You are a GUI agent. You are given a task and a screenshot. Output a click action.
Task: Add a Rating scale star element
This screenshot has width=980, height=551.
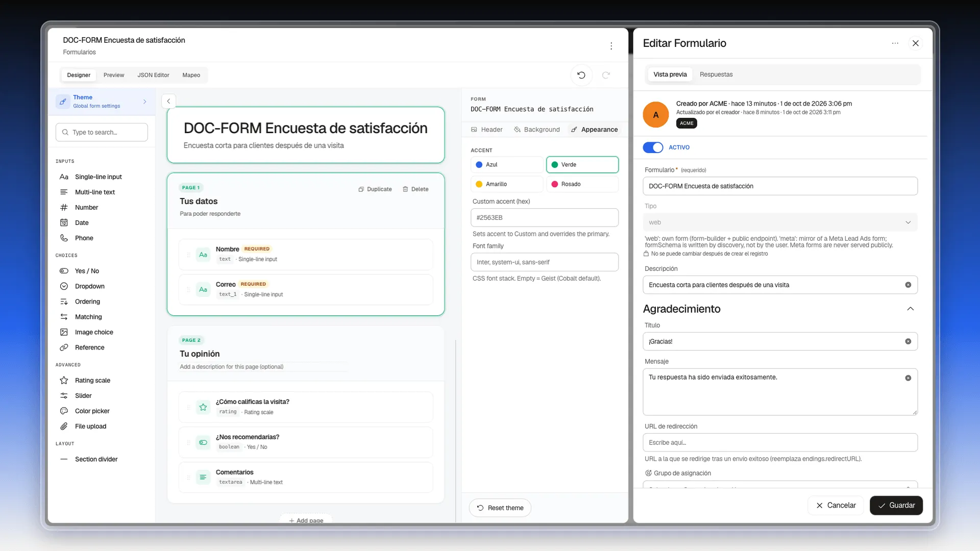coord(92,380)
